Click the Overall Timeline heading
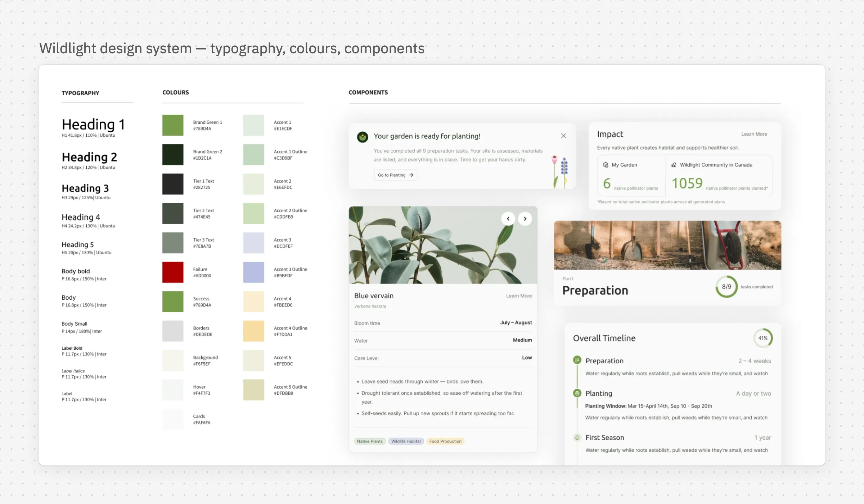864x504 pixels. point(604,338)
